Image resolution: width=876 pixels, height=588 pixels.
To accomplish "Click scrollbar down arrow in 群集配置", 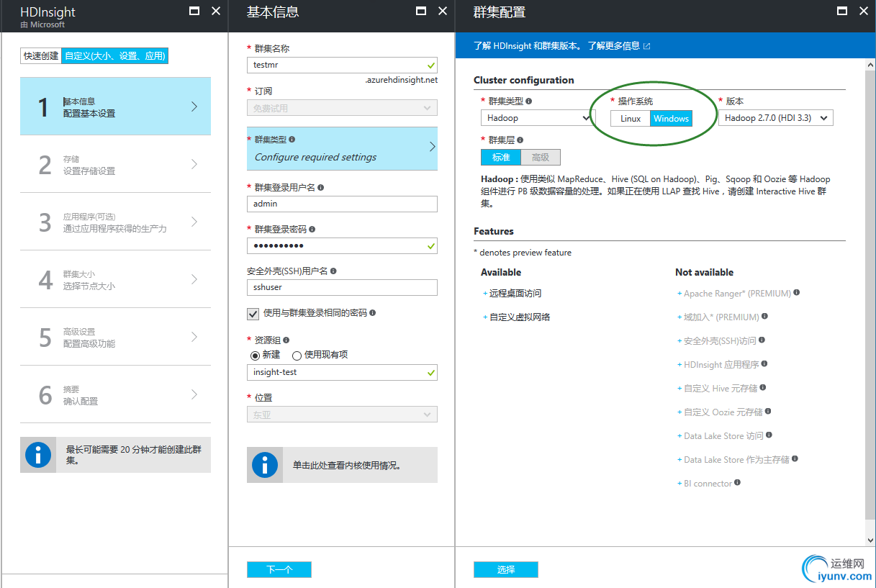I will [x=870, y=540].
